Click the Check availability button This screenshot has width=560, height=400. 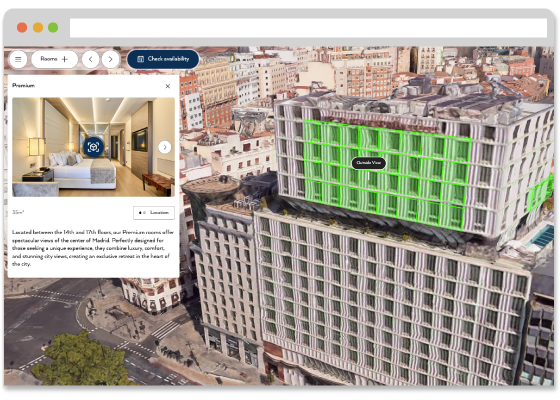163,59
